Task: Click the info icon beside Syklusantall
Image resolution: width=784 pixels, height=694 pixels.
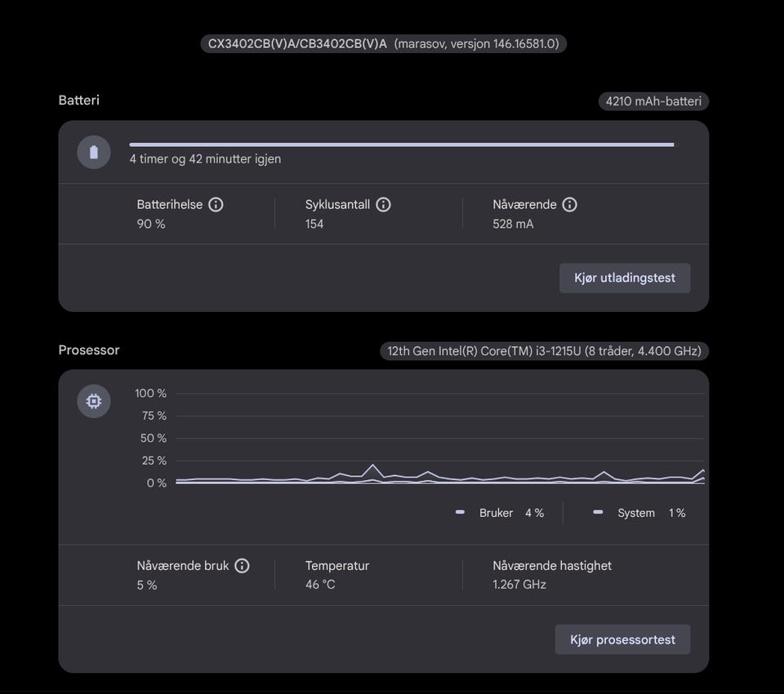Action: pos(383,205)
